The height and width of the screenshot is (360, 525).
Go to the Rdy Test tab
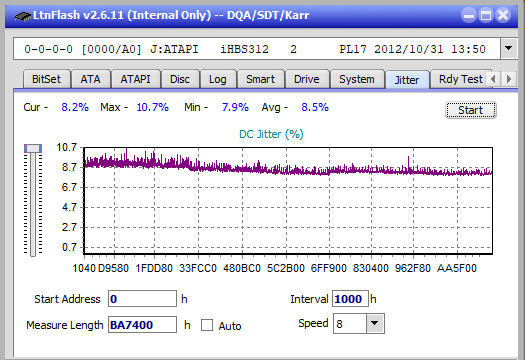click(x=460, y=79)
